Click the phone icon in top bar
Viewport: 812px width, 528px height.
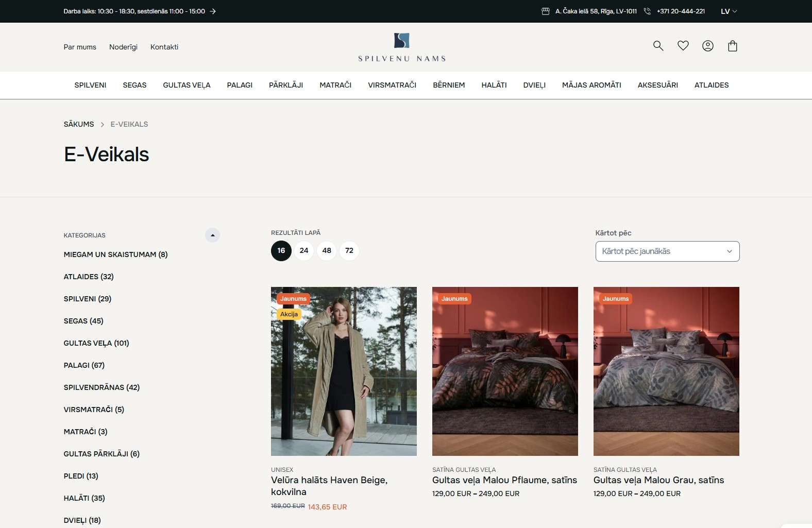[x=647, y=11]
